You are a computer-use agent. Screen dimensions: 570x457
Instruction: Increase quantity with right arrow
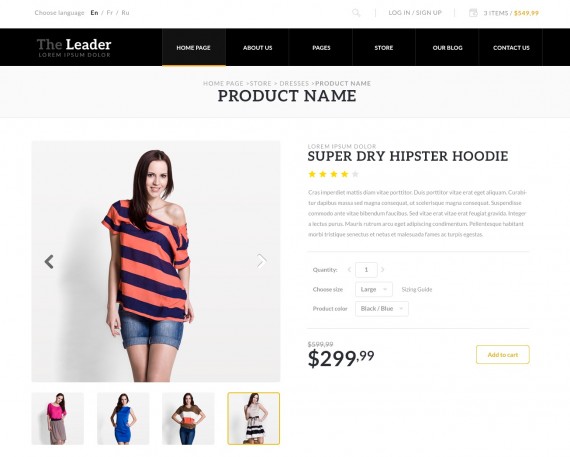point(382,270)
